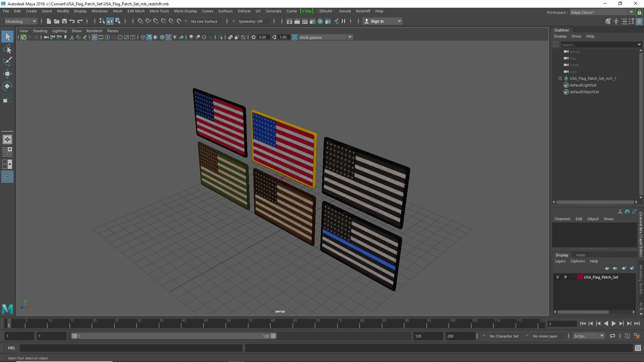Enable Snap to points magnet icon
The image size is (644, 362).
tap(156, 21)
